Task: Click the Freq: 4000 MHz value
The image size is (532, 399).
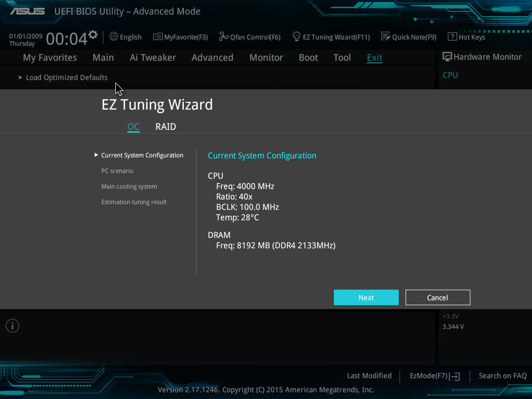Action: (245, 187)
